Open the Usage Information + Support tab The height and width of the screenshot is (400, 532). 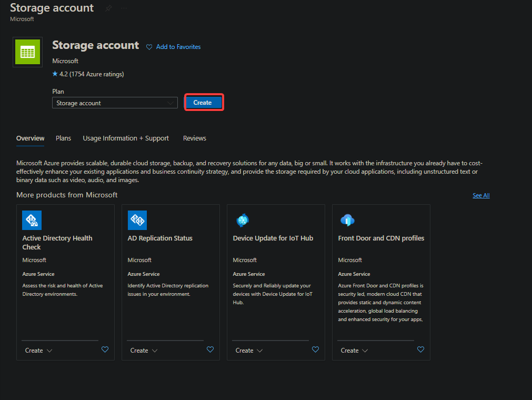pyautogui.click(x=126, y=138)
